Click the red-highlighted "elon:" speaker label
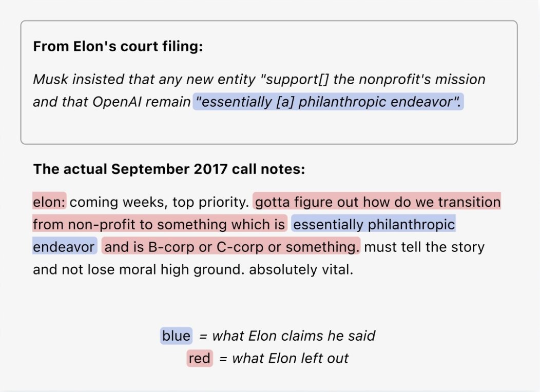540x392 pixels. click(x=50, y=202)
